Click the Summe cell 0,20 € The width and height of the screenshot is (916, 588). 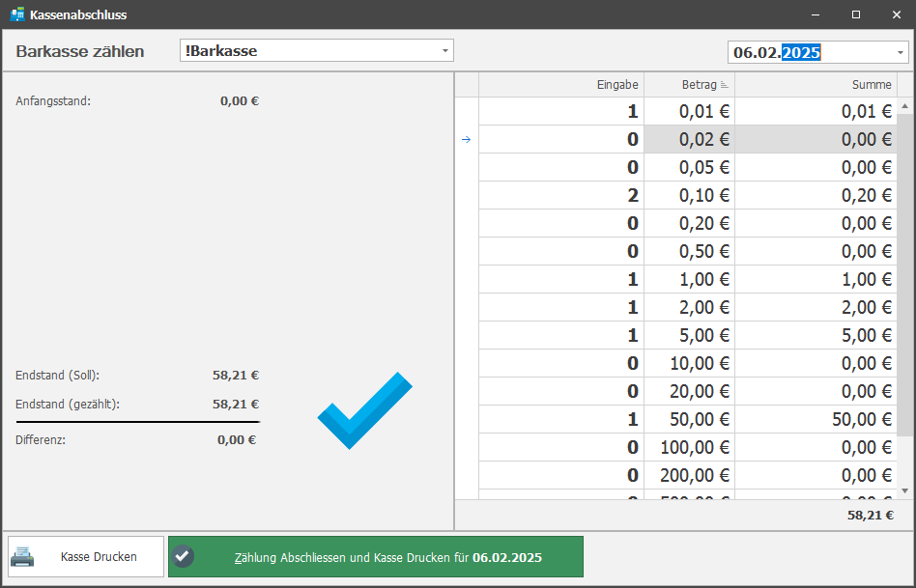pyautogui.click(x=816, y=196)
